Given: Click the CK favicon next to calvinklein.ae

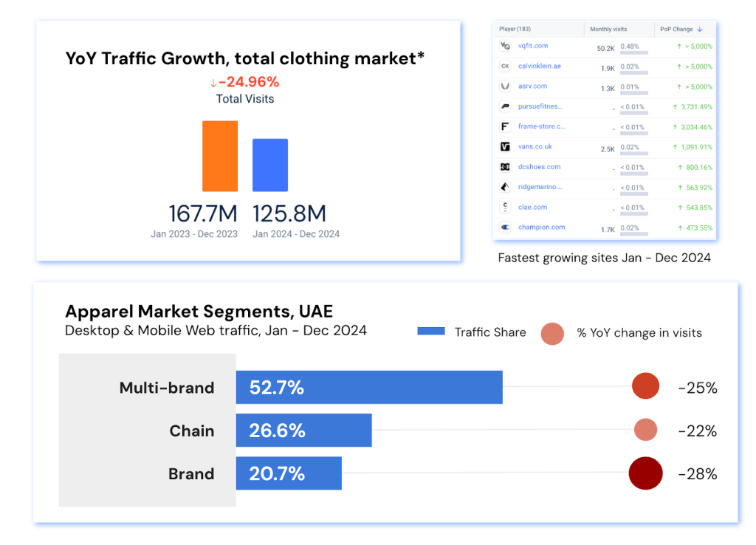Looking at the screenshot, I should pos(504,66).
